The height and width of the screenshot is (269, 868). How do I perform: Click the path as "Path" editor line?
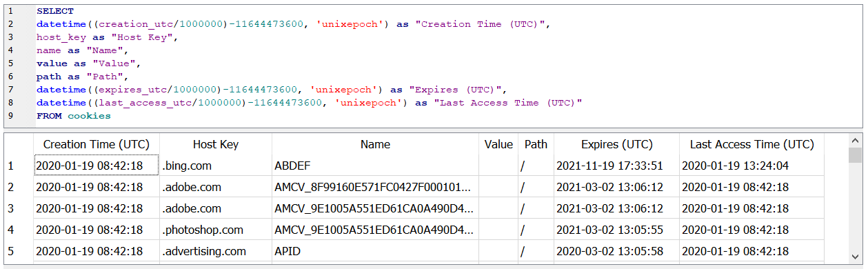(83, 77)
